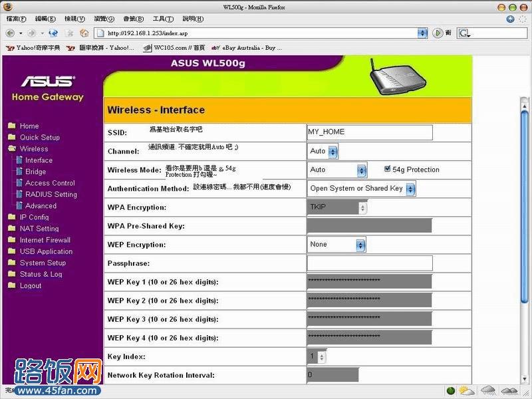Viewport: 532px width, 399px height.
Task: Click the green status indicator in status bar
Action: click(451, 391)
